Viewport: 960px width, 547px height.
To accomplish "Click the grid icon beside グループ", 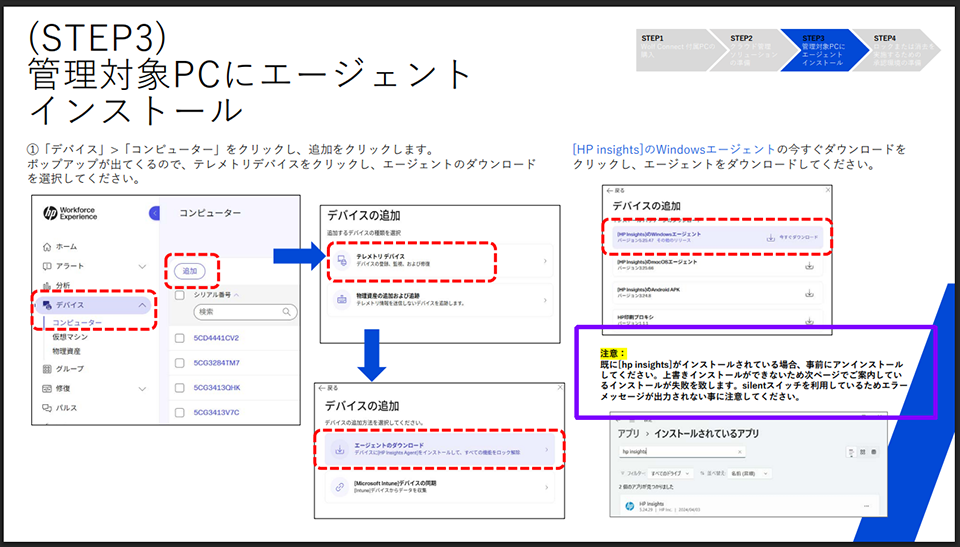I will pyautogui.click(x=47, y=369).
